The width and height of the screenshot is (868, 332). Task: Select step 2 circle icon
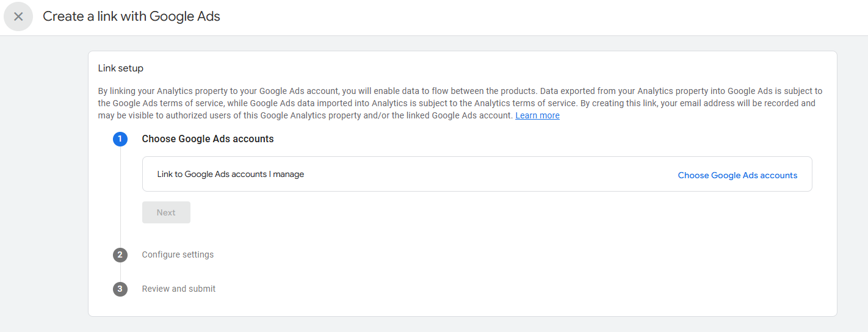(120, 254)
